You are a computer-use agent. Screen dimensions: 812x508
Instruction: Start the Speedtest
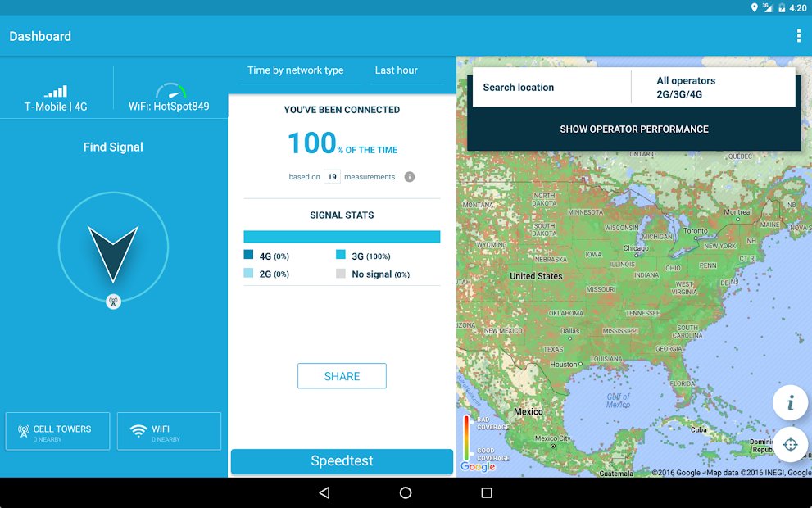[x=342, y=461]
